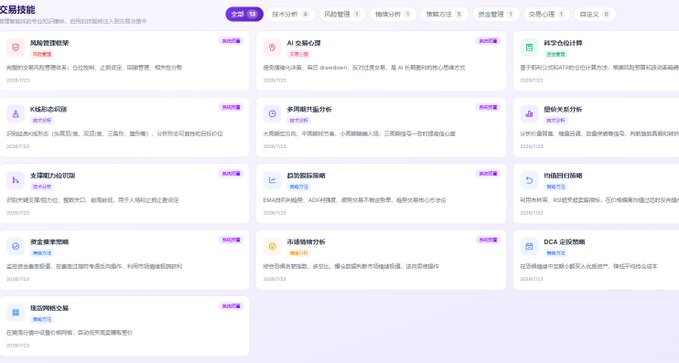
Task: Click the green calculator icon of 科学仓位计算
Action: pyautogui.click(x=529, y=48)
